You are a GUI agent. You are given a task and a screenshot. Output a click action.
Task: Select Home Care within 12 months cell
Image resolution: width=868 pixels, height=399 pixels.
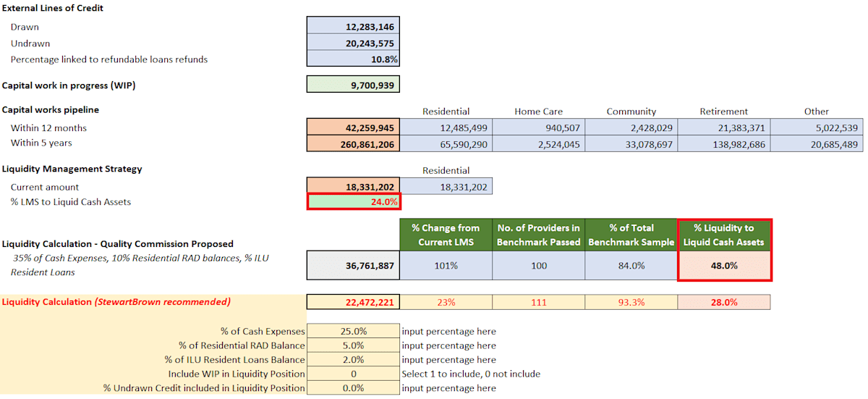538,127
